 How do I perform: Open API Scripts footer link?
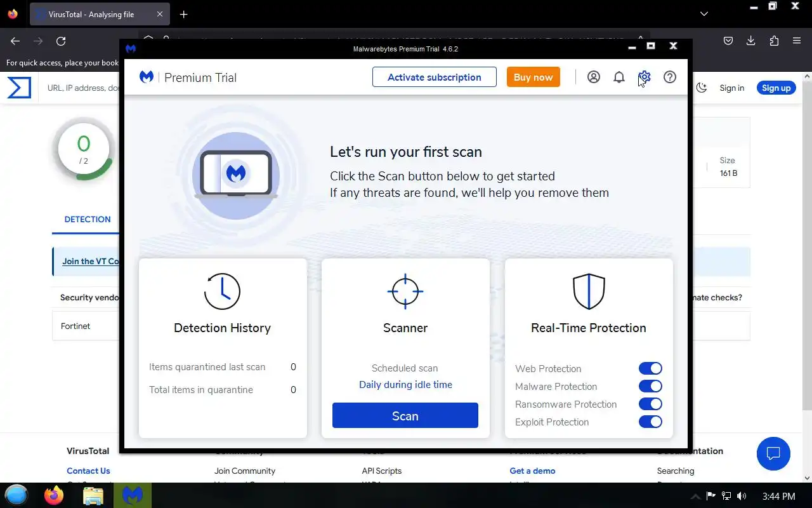(382, 471)
